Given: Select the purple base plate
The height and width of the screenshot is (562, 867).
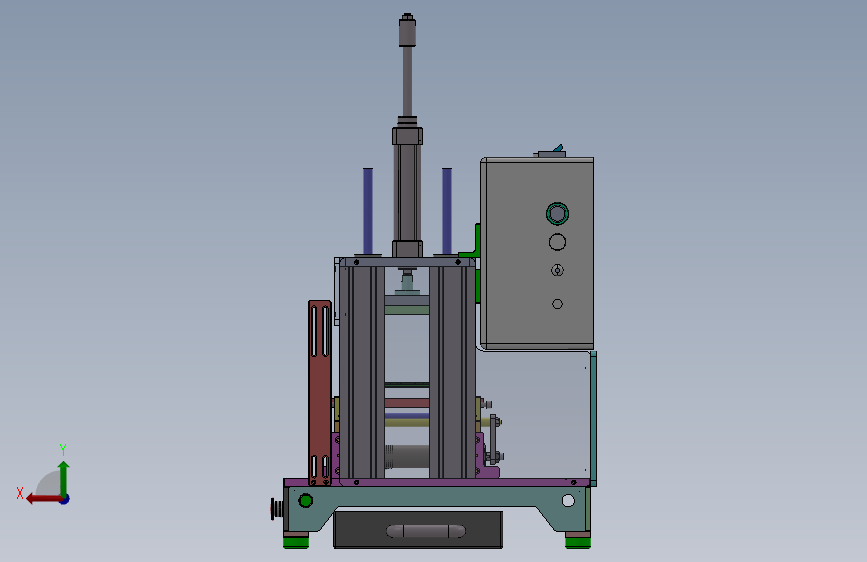Looking at the screenshot, I should pyautogui.click(x=437, y=483).
